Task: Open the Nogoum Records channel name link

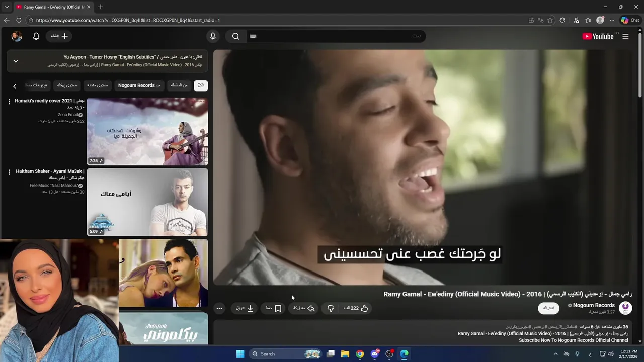Action: 594,305
